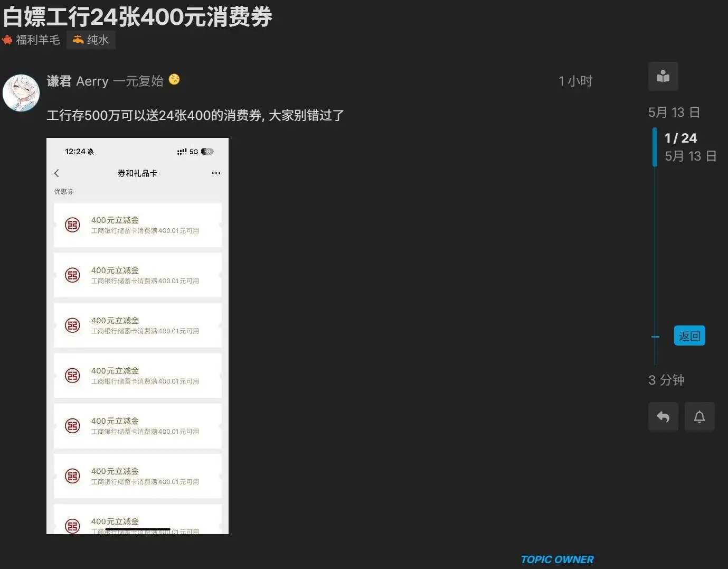Click the 券和礼品卡 header in the screenshot
The height and width of the screenshot is (569, 728).
137,173
